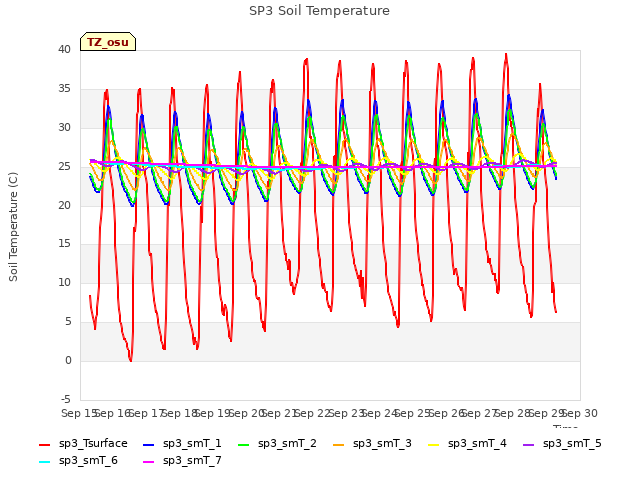
Task: Select the sp3_smT_4 legend label
Action: tap(477, 444)
